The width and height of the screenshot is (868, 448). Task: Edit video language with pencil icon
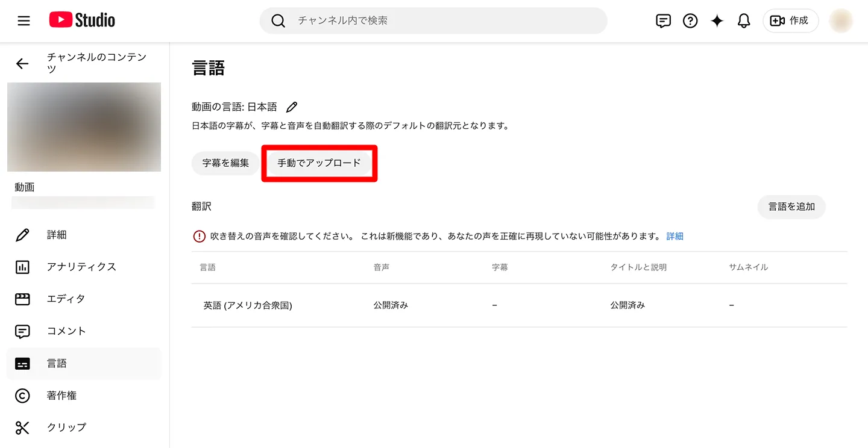click(292, 107)
